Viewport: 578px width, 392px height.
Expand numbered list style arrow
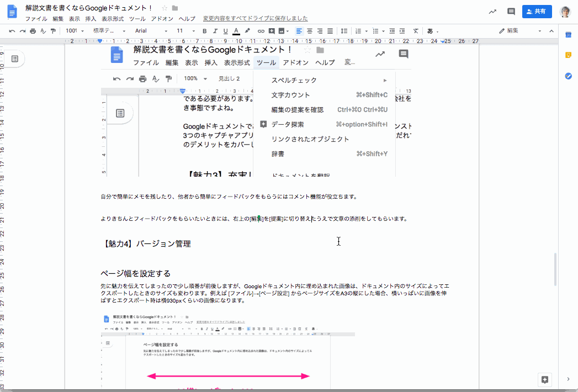click(366, 31)
